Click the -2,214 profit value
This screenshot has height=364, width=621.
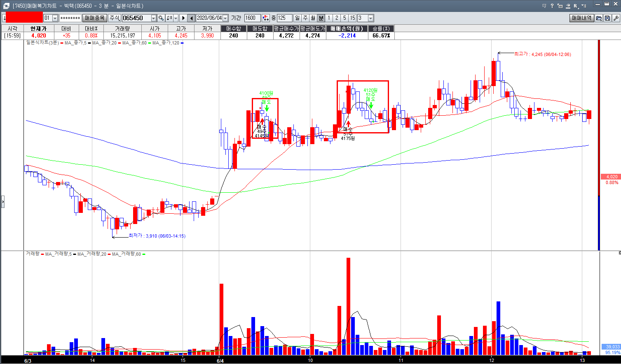pyautogui.click(x=347, y=35)
